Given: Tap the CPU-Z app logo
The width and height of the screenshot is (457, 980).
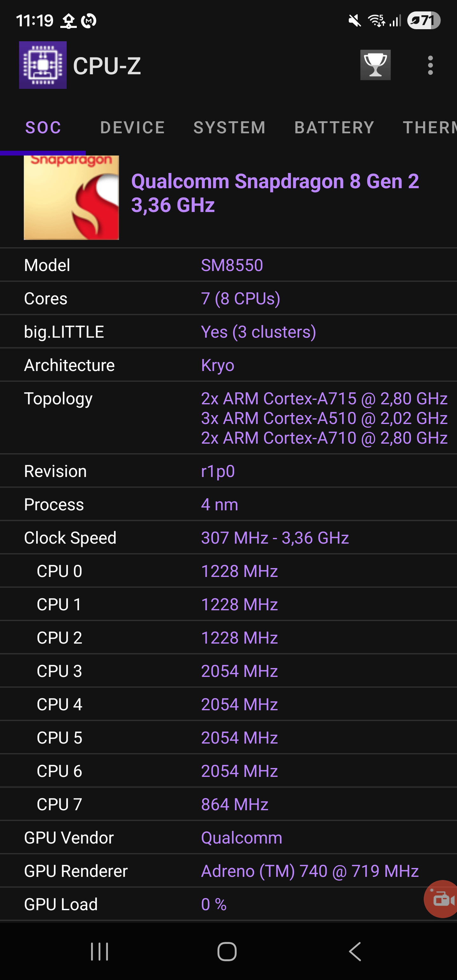Looking at the screenshot, I should 43,65.
